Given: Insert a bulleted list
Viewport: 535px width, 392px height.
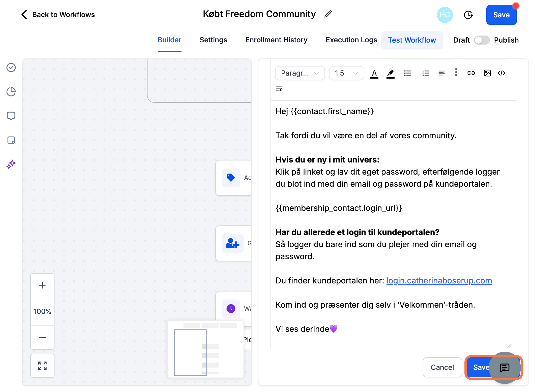Looking at the screenshot, I should (408, 73).
